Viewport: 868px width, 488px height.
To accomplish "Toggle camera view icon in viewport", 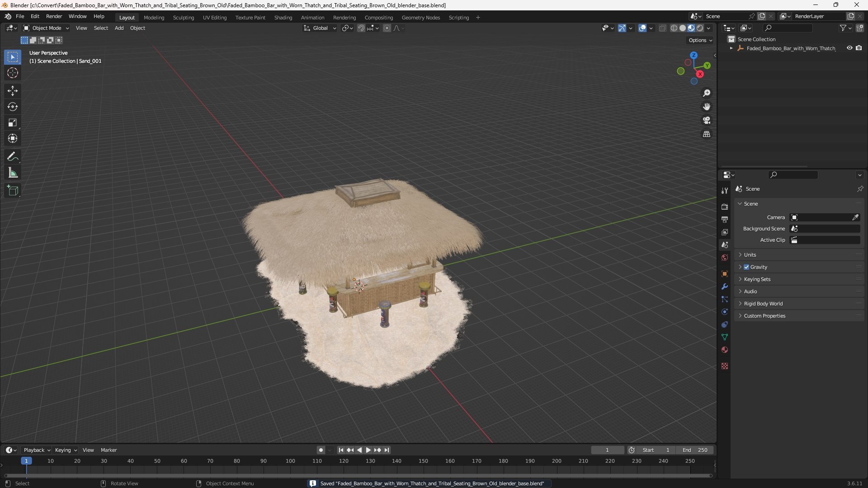I will (707, 120).
